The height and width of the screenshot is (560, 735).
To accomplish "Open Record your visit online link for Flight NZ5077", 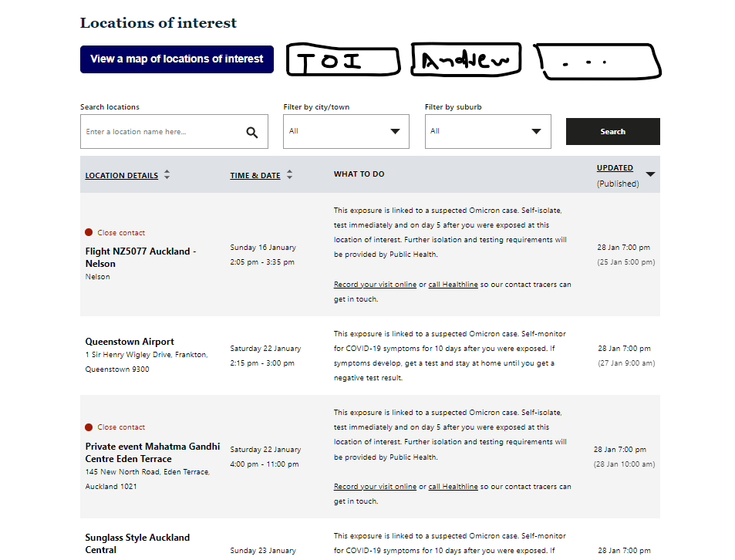I will [375, 285].
